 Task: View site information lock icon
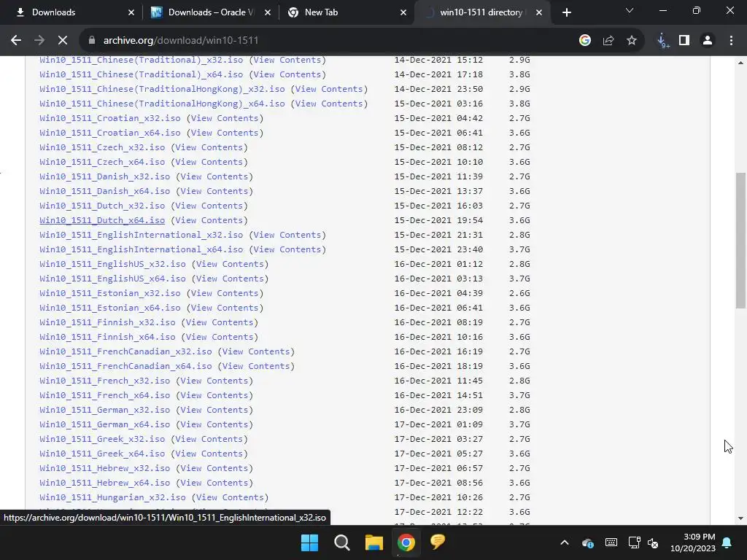pos(92,41)
